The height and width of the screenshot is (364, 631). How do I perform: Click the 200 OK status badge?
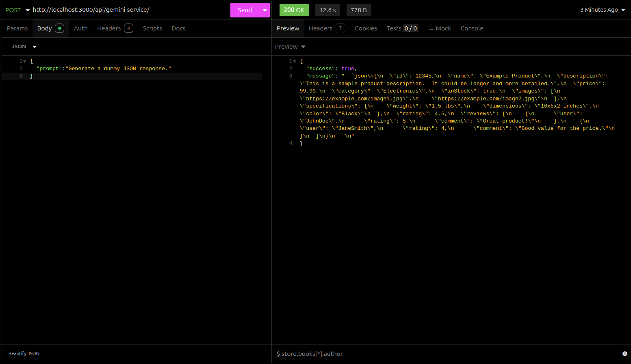[x=294, y=10]
